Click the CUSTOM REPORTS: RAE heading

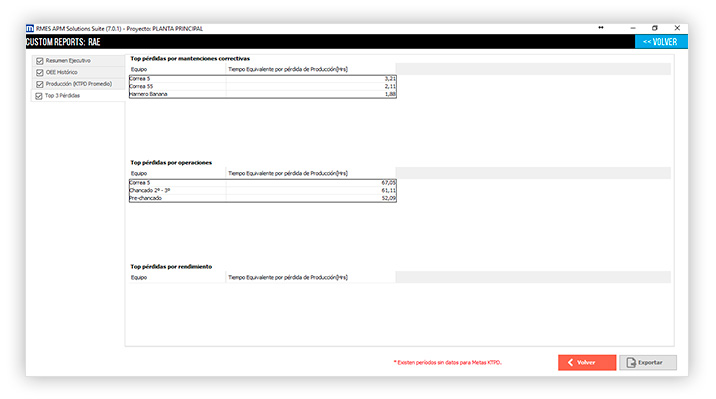(63, 42)
